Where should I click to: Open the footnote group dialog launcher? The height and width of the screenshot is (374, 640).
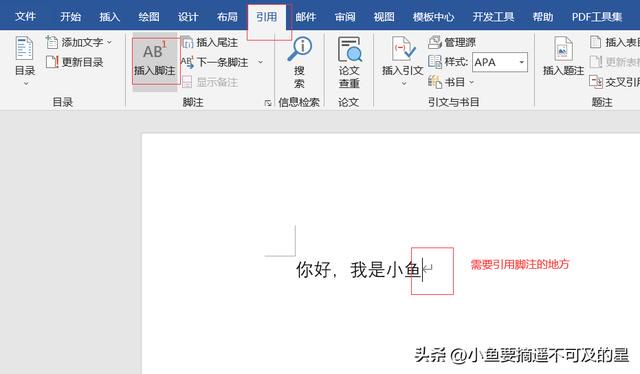click(x=268, y=103)
